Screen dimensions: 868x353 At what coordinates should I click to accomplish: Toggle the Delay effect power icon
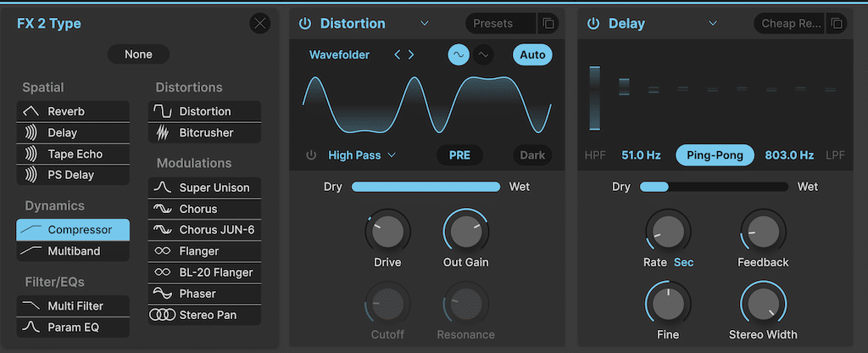coord(593,24)
